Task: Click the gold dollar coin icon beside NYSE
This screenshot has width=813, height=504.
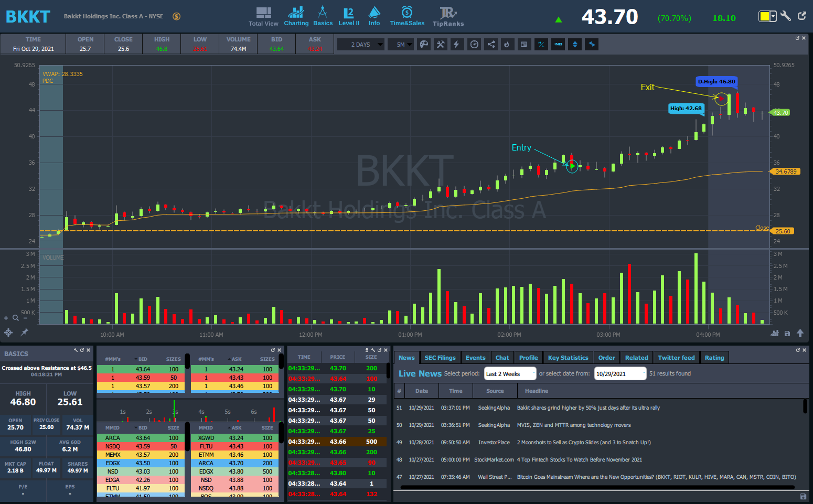Action: click(177, 16)
